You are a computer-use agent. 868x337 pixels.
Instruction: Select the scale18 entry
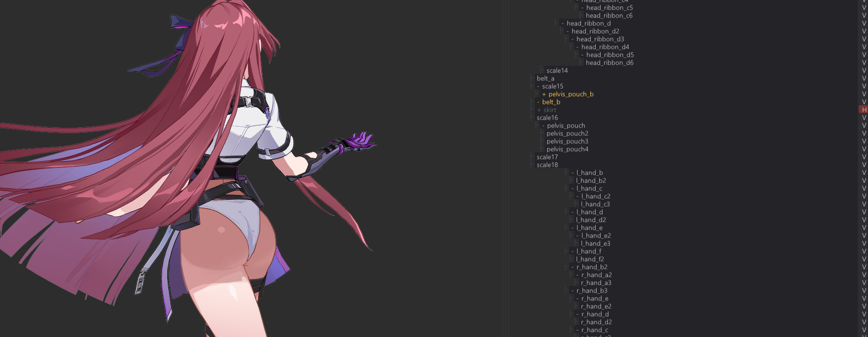click(547, 165)
